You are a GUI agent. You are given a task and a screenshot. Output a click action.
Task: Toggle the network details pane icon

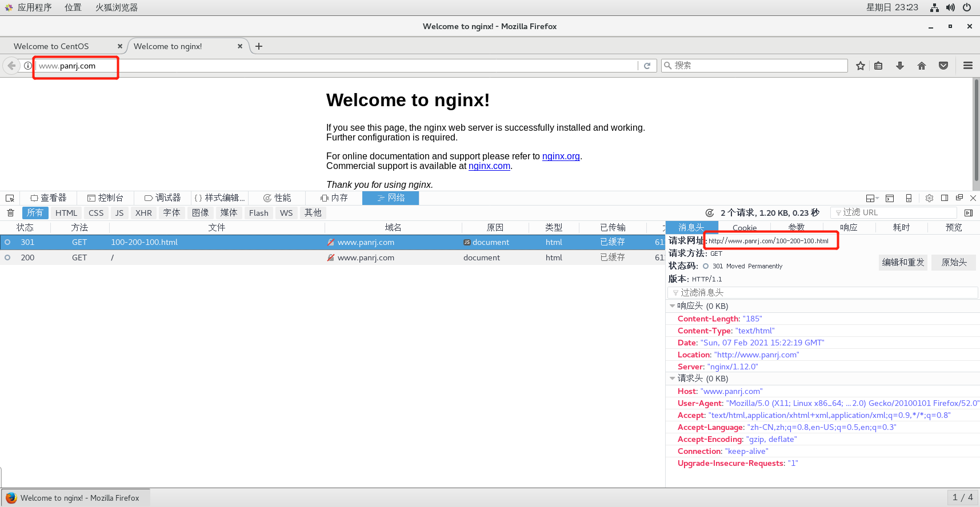tap(969, 213)
